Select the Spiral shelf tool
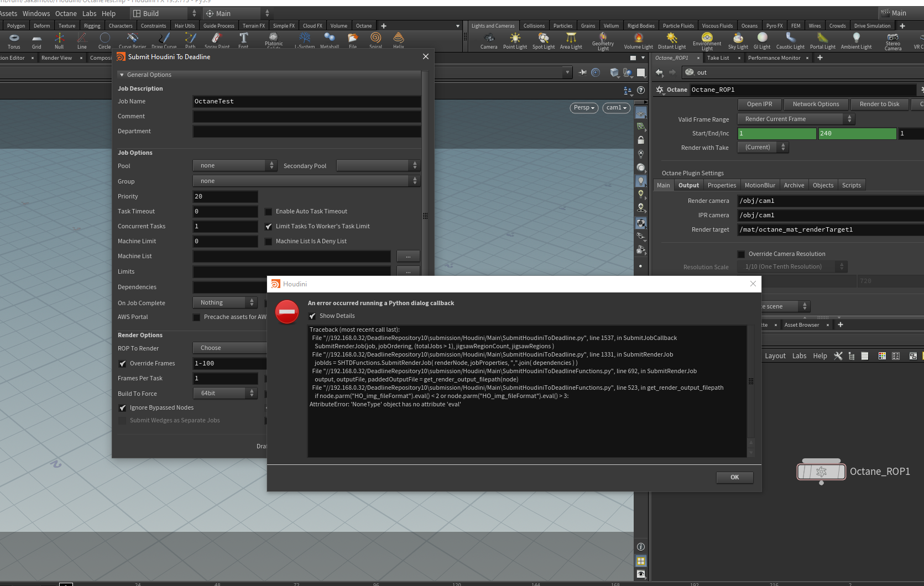 click(376, 40)
